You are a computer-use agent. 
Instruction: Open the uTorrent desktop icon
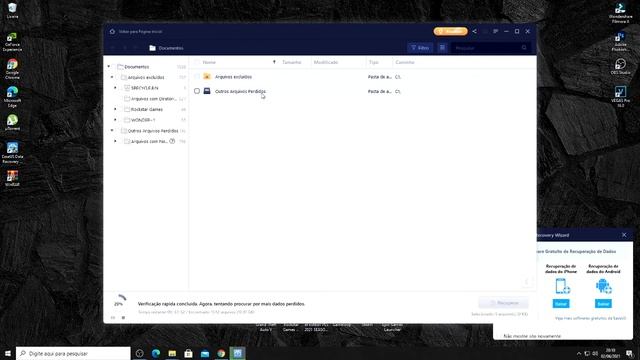(x=12, y=122)
